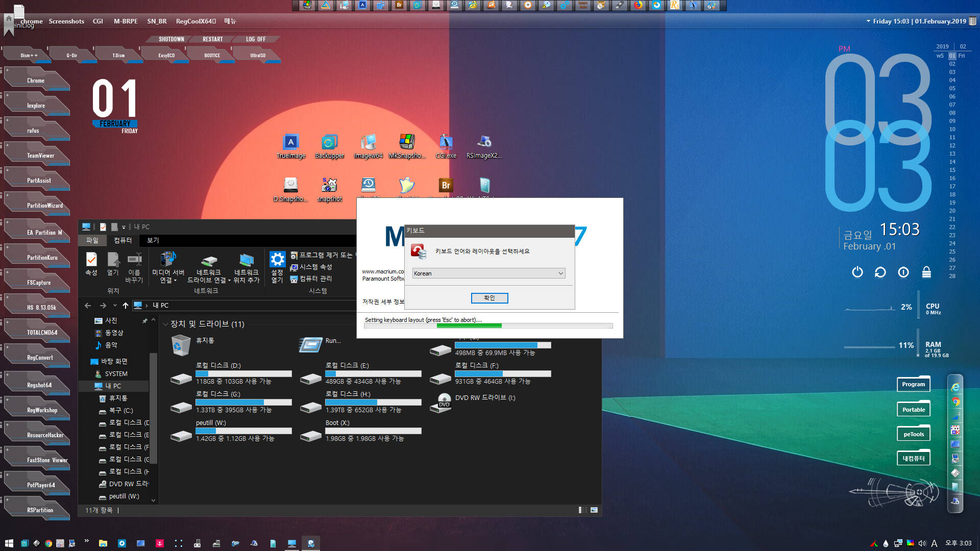
Task: Click the LOG OFF button
Action: pyautogui.click(x=256, y=39)
